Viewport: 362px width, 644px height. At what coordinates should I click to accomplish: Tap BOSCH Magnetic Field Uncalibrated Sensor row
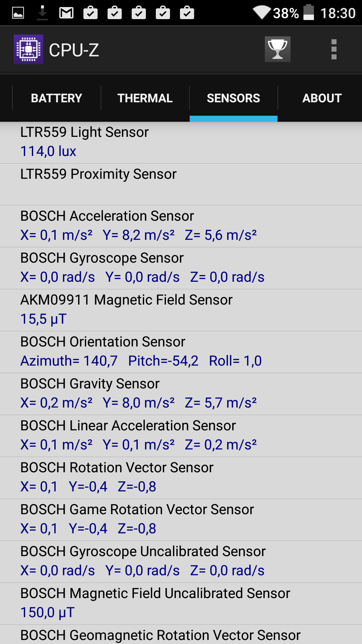181,604
